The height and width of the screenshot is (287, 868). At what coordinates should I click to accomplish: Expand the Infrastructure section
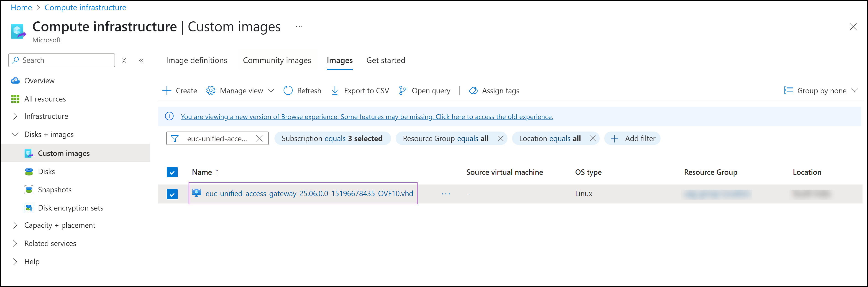tap(15, 116)
